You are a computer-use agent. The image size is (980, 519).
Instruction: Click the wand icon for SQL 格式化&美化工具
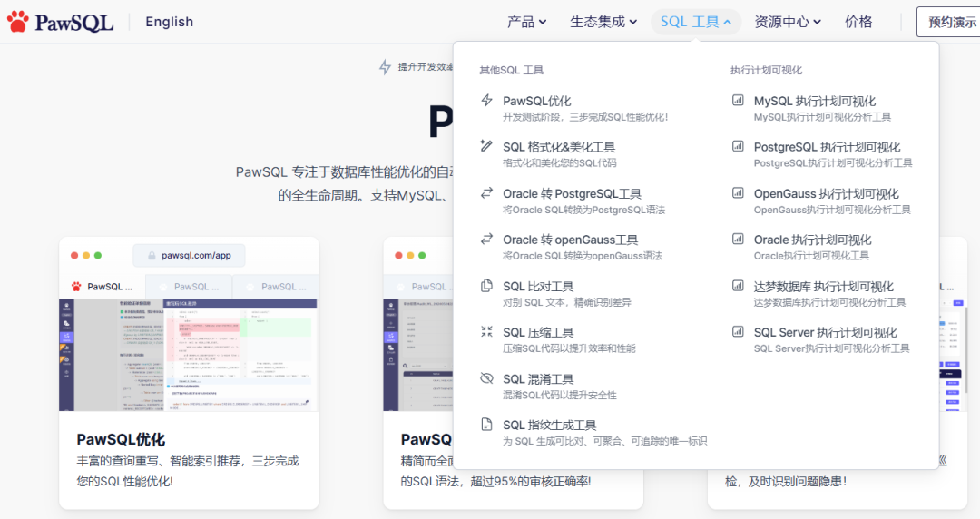point(486,146)
